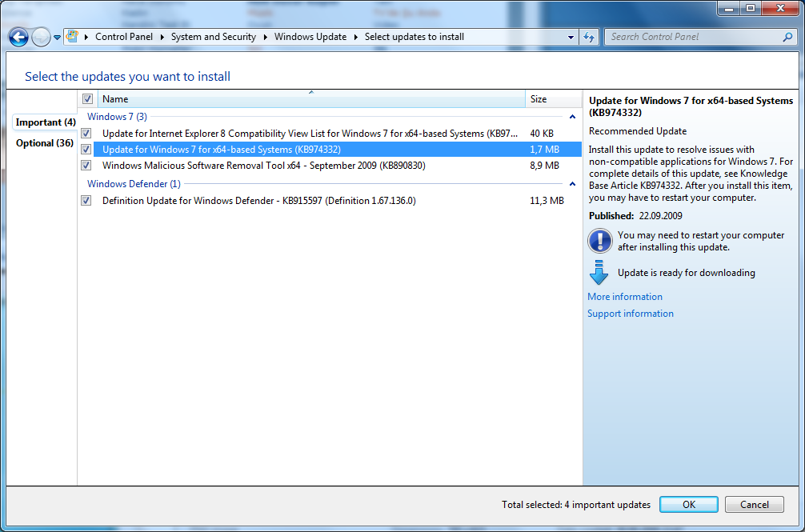
Task: Click the Total selected: 4 important updates text
Action: (576, 504)
